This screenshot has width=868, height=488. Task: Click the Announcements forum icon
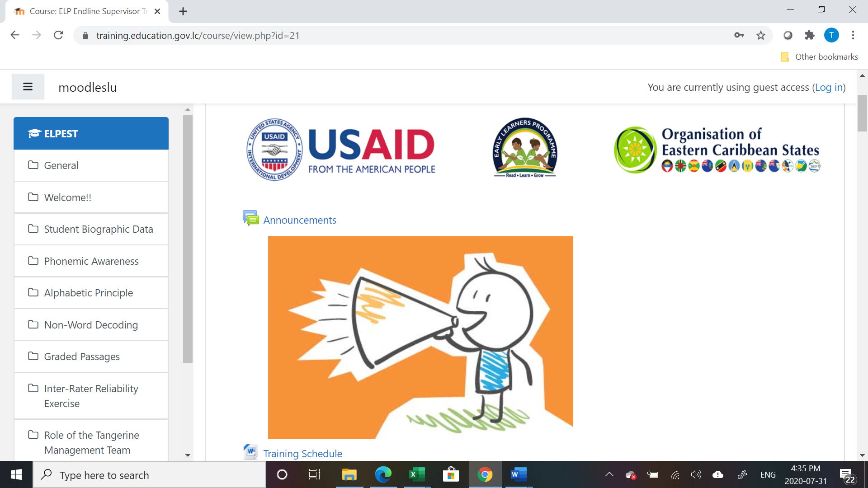coord(250,218)
